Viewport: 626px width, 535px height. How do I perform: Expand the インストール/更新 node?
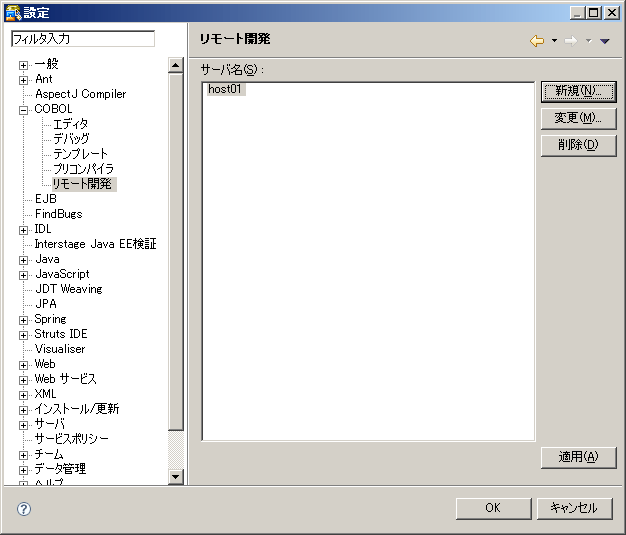coord(24,410)
